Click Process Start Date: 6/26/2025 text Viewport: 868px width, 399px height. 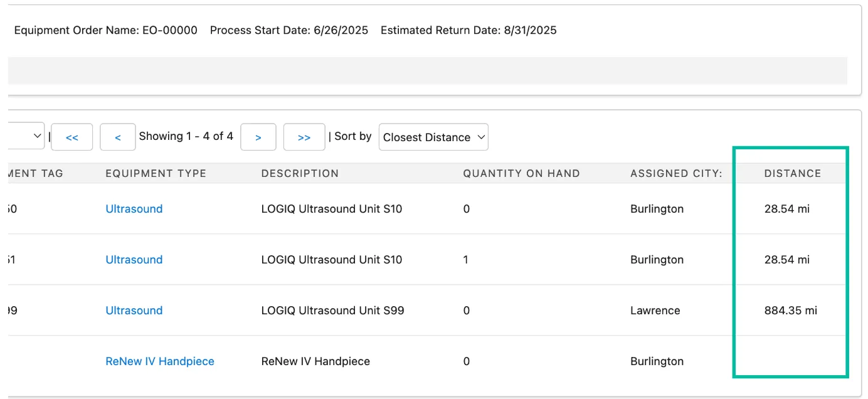point(289,30)
